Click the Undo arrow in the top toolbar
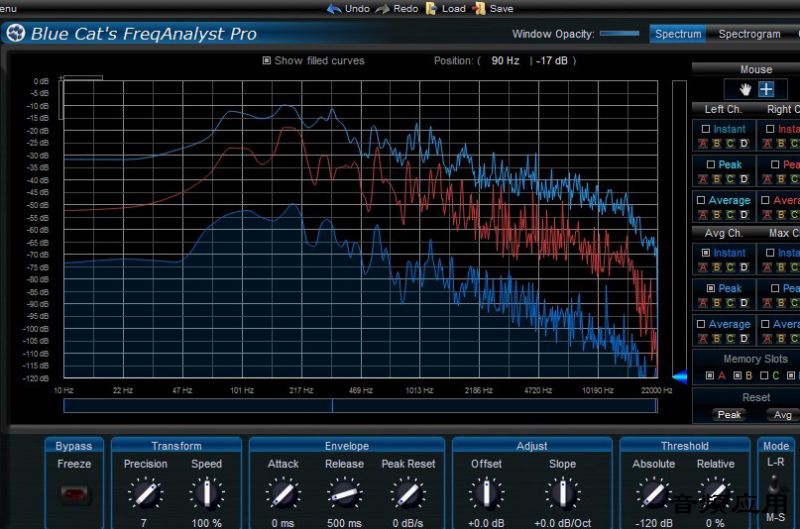The width and height of the screenshot is (800, 529). pyautogui.click(x=334, y=9)
